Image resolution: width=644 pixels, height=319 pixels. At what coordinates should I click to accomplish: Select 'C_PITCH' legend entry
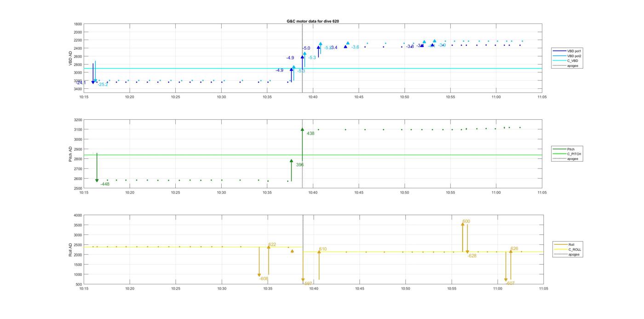(568, 154)
